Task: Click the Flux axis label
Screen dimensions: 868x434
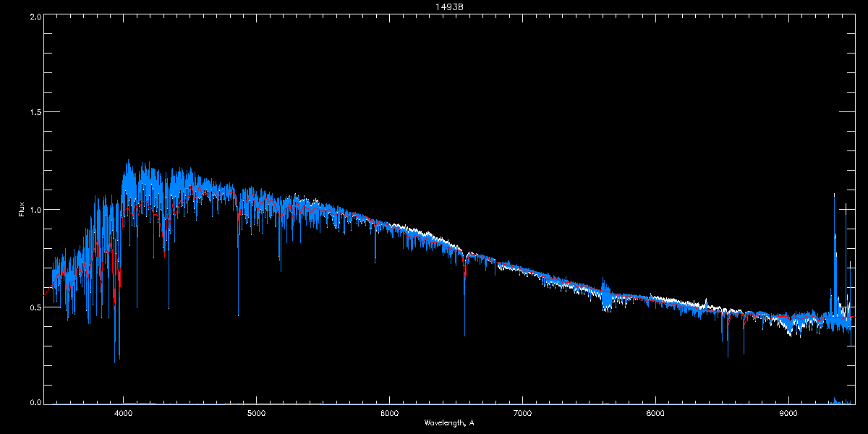Action: tap(22, 209)
